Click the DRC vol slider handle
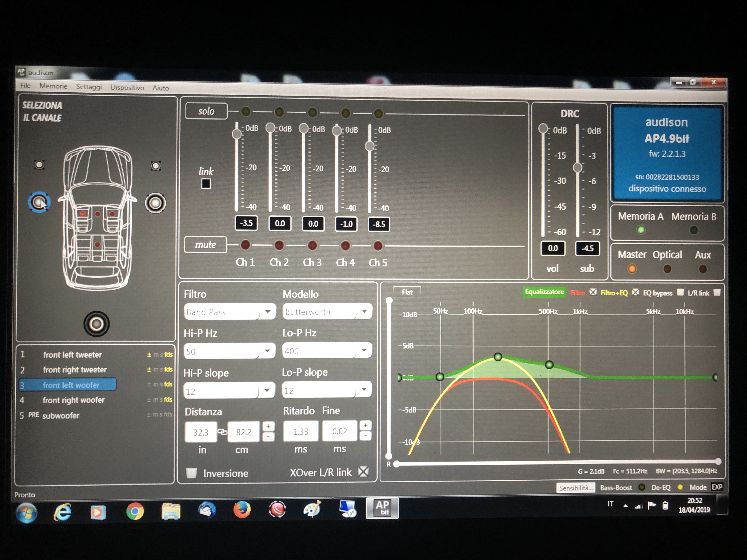The width and height of the screenshot is (747, 560). (x=543, y=128)
